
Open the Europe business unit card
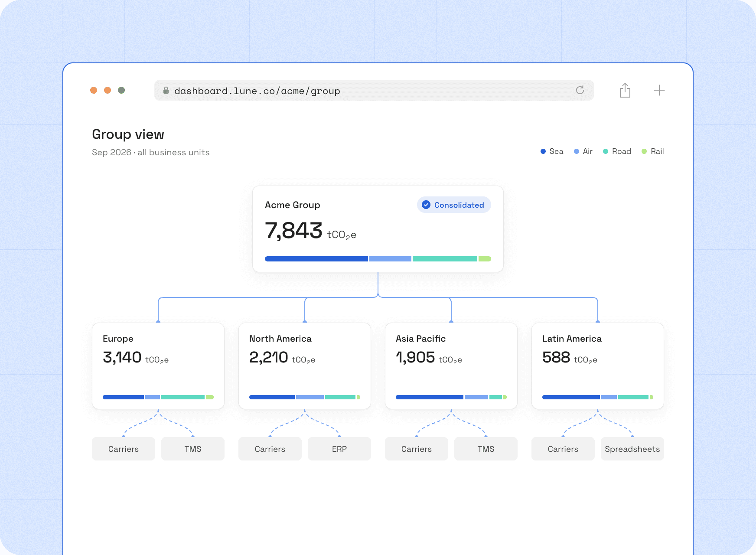point(158,366)
